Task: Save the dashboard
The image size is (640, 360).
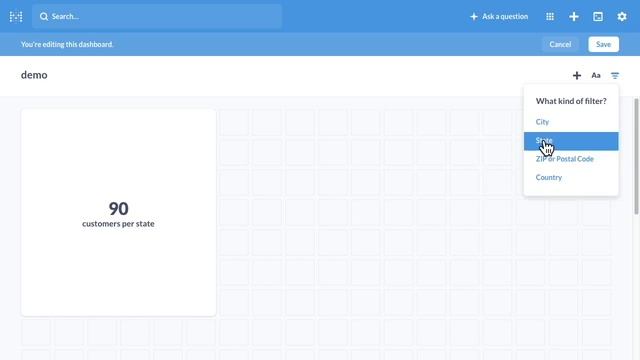Action: pyautogui.click(x=603, y=44)
